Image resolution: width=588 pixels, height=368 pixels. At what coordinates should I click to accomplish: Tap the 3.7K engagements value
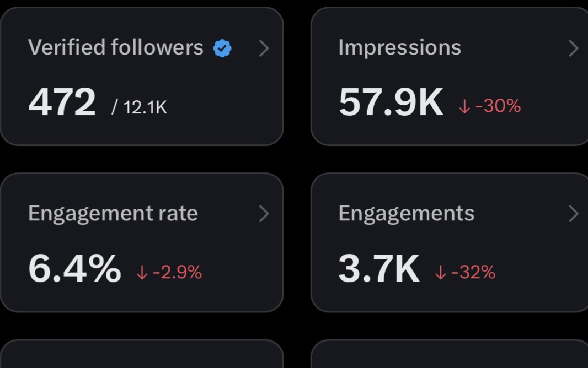coord(379,268)
